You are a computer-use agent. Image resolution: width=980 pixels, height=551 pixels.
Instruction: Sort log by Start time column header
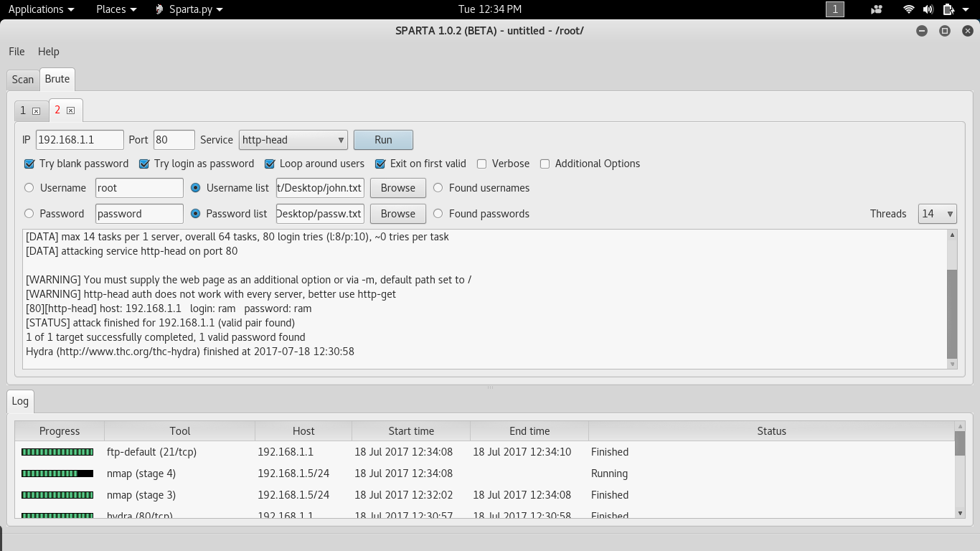[411, 431]
